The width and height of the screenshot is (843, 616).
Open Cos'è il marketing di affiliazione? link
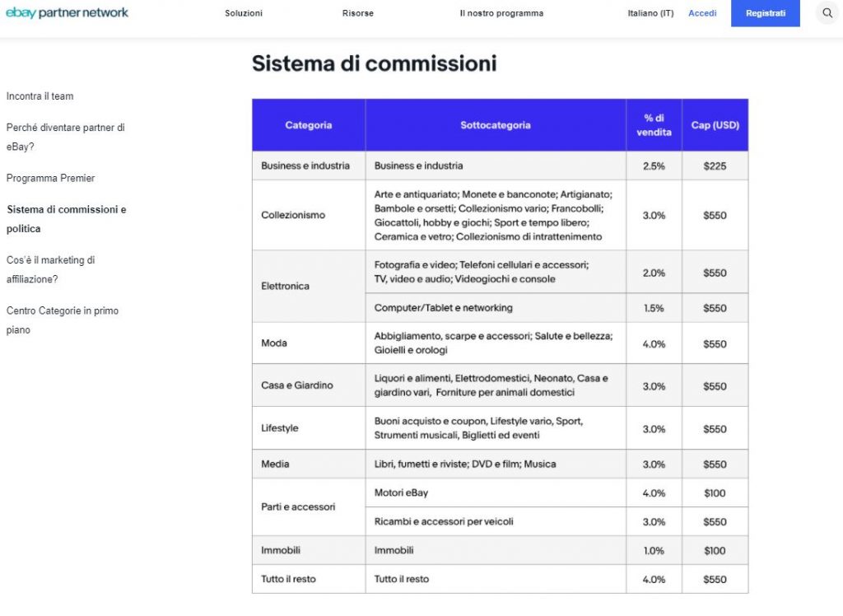pyautogui.click(x=50, y=269)
